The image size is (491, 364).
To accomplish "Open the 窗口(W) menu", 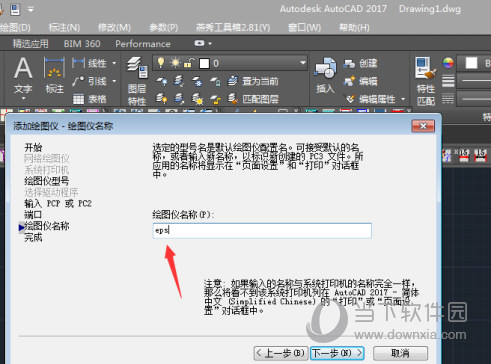I will coord(304,27).
